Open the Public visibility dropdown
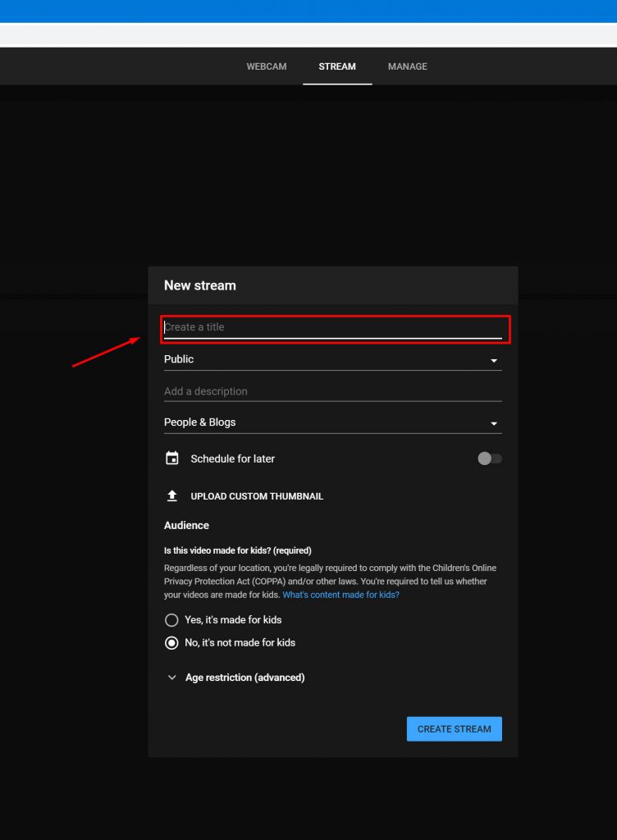Image resolution: width=617 pixels, height=840 pixels. (x=332, y=359)
